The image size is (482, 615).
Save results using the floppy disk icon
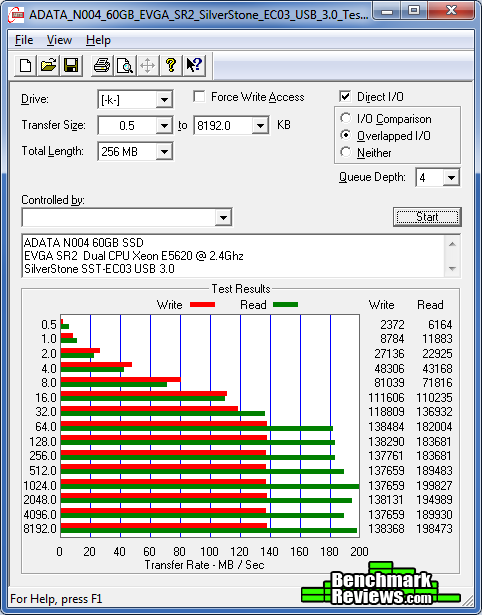(x=71, y=65)
